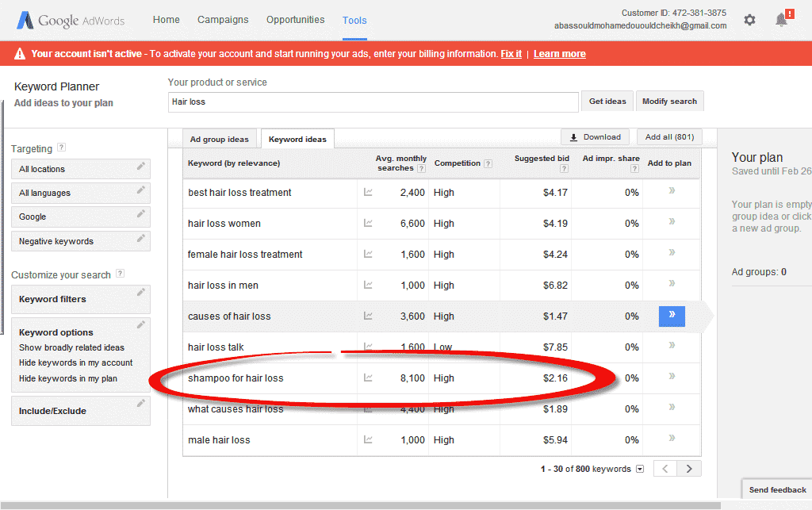
Task: Edit All languages with pencil icon
Action: (x=140, y=190)
